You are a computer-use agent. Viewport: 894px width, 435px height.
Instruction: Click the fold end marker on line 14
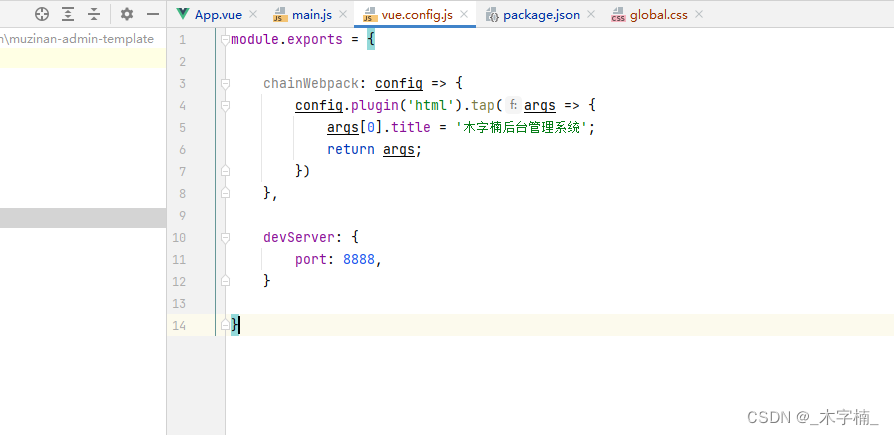click(x=225, y=325)
